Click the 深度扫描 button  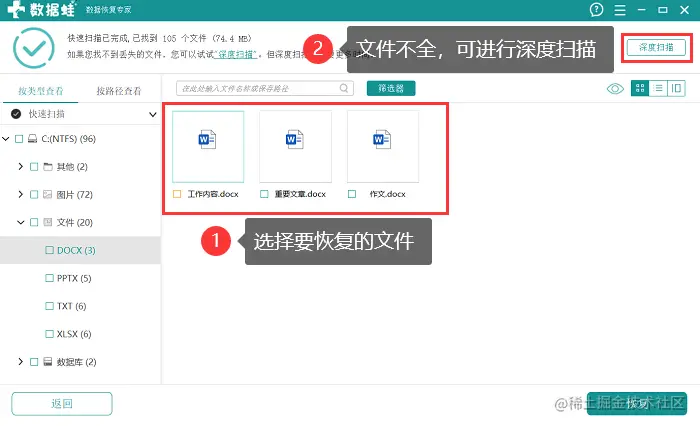click(x=656, y=47)
